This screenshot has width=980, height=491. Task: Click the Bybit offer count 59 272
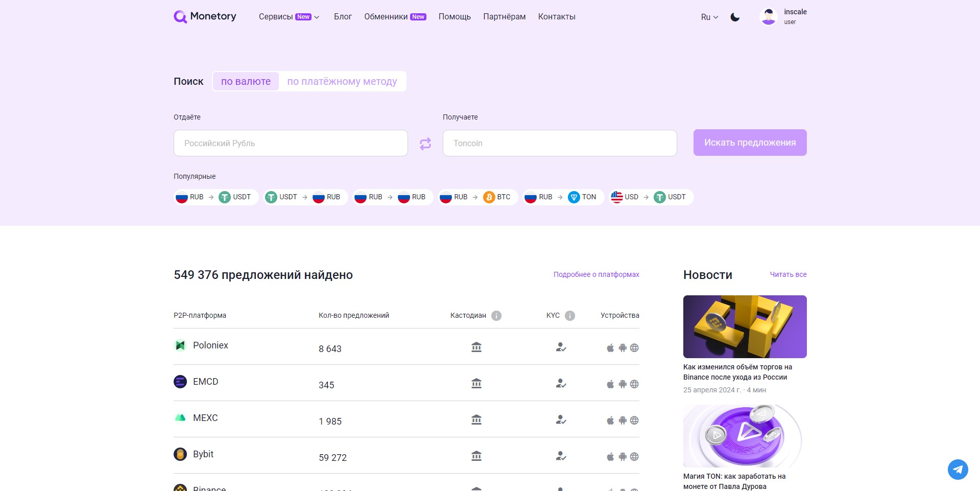coord(332,458)
